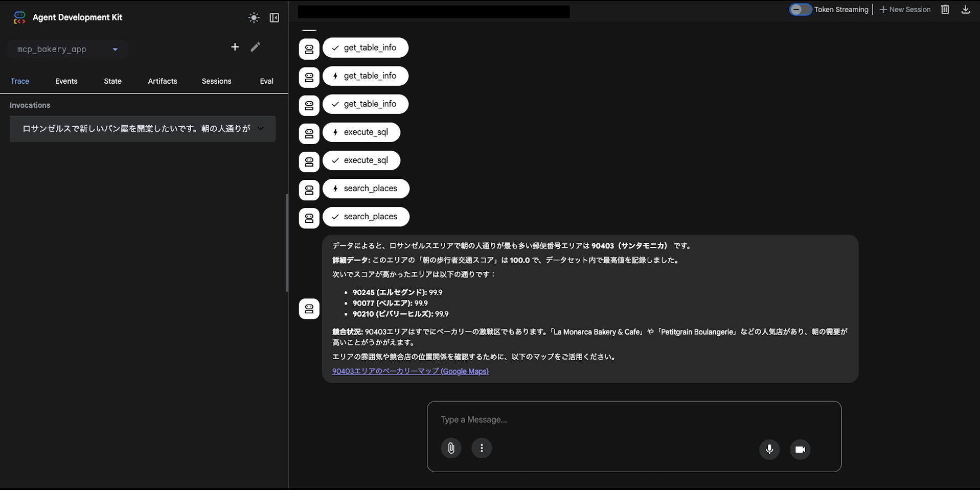Open the 90403 Google Maps link
This screenshot has height=490, width=980.
(x=410, y=371)
